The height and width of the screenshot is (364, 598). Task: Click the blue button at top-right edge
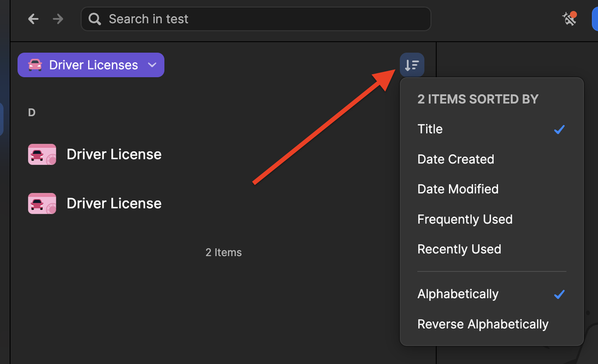594,19
